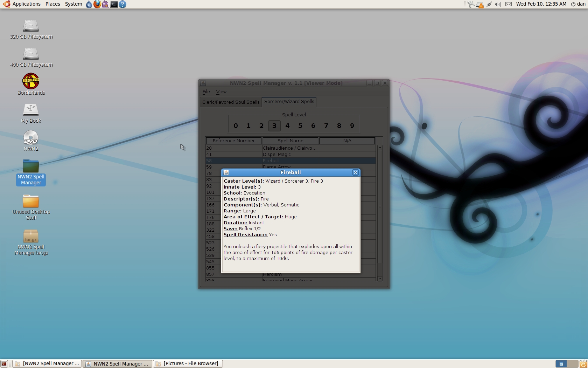Image resolution: width=588 pixels, height=368 pixels.
Task: Open the Borderlands desktop icon
Action: (31, 81)
